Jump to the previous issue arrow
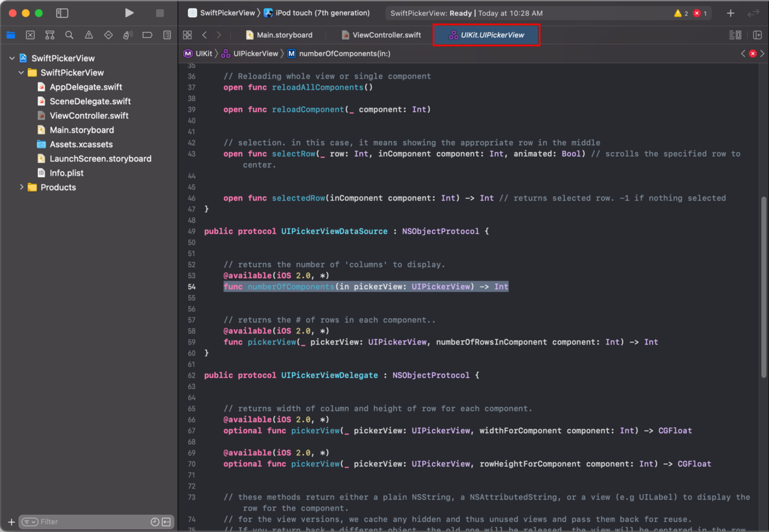769x532 pixels. pos(743,54)
